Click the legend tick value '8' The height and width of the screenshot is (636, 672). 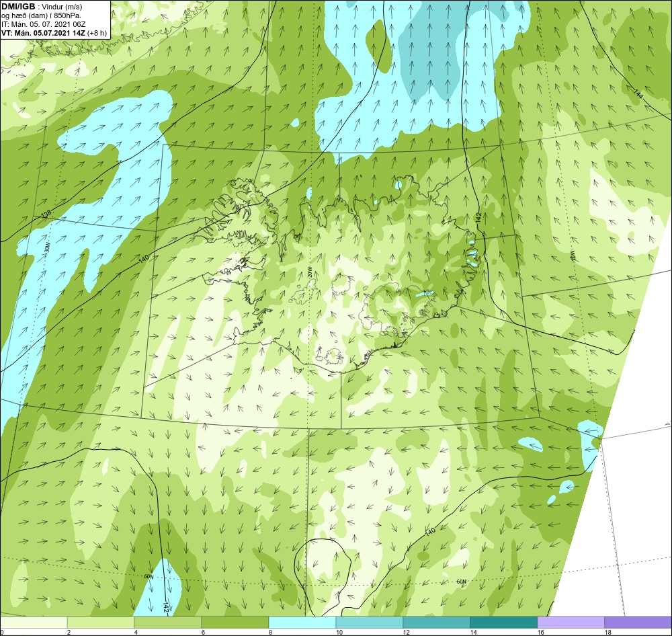coord(270,632)
